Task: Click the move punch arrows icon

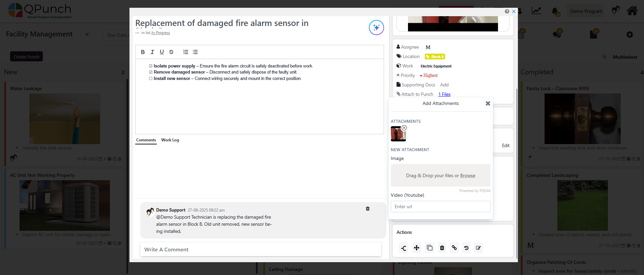Action: (417, 248)
